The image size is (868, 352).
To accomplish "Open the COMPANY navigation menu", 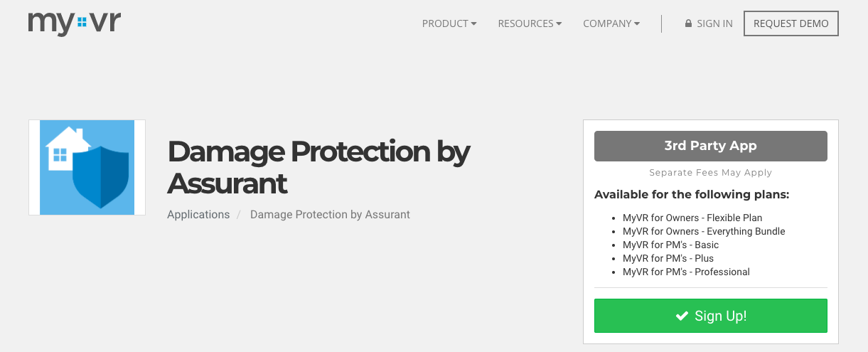I will click(611, 23).
